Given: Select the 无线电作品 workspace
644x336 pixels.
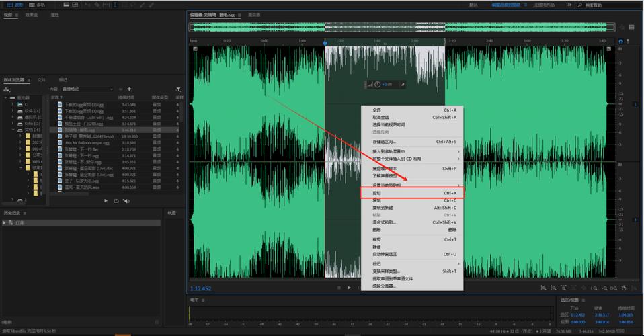Looking at the screenshot, I should (x=545, y=5).
